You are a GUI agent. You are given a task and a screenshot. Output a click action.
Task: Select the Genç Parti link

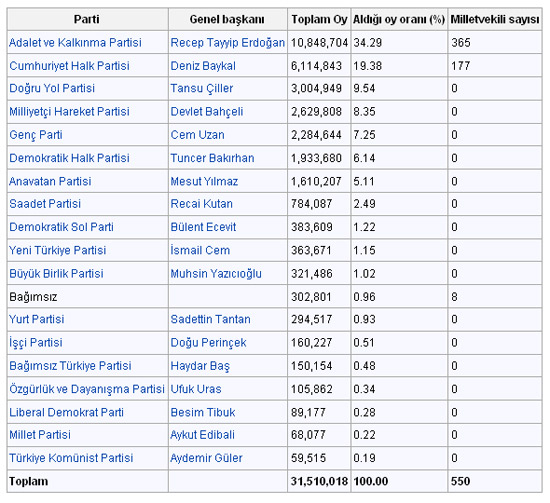(x=36, y=135)
